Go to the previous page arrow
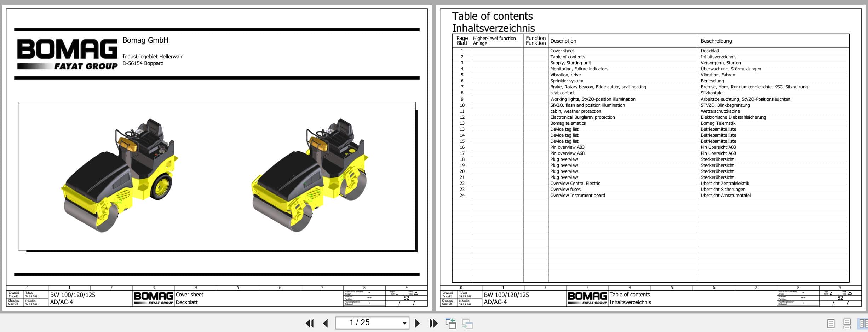The image size is (868, 332). click(x=325, y=323)
